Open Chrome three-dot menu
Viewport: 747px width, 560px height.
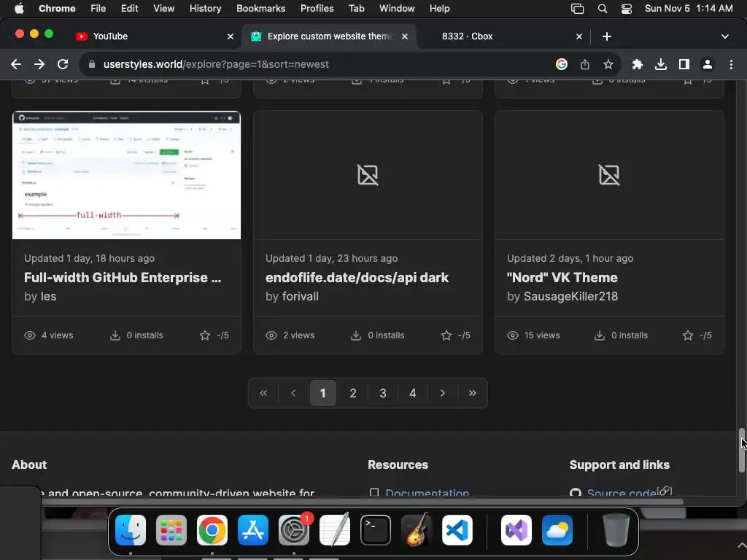coord(731,64)
